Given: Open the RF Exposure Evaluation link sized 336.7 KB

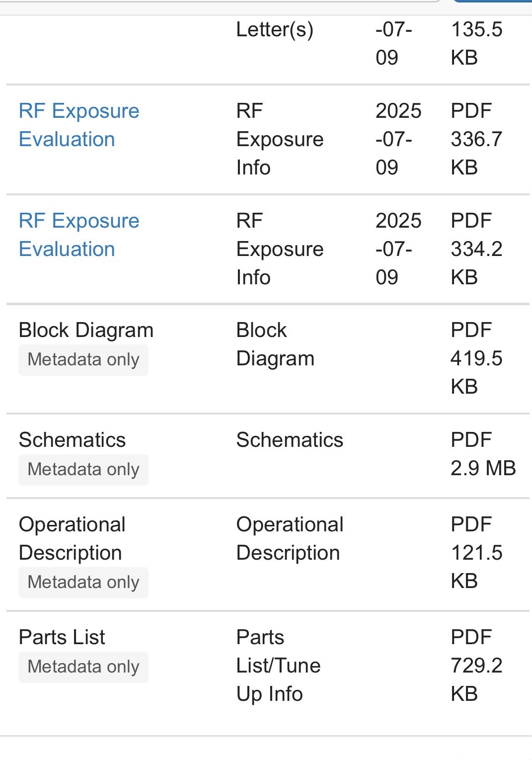Looking at the screenshot, I should tap(79, 125).
